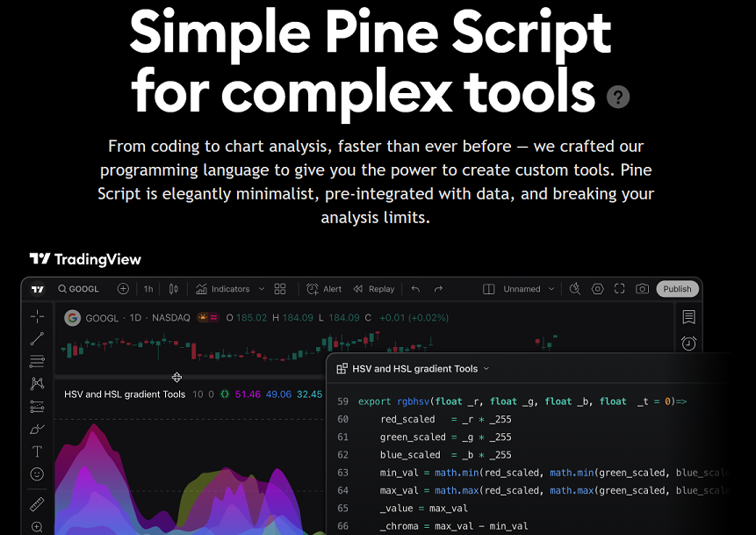Image resolution: width=756 pixels, height=535 pixels.
Task: Click the Replay button
Action: click(374, 289)
